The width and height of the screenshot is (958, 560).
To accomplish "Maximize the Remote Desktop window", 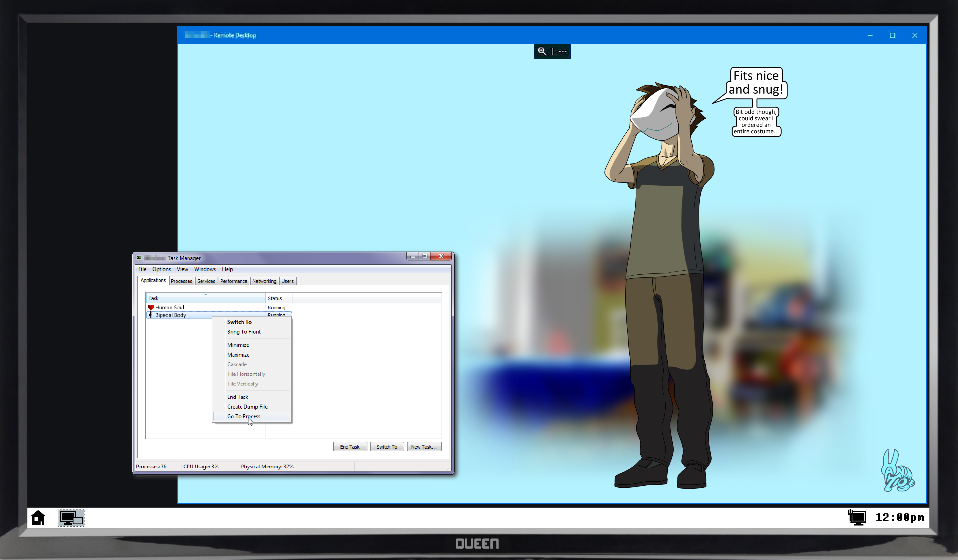I will (x=892, y=35).
